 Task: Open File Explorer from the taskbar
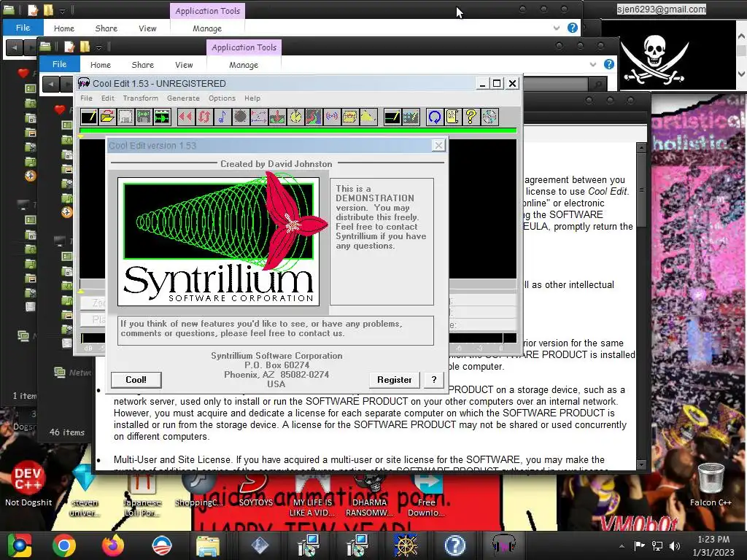coord(208,545)
